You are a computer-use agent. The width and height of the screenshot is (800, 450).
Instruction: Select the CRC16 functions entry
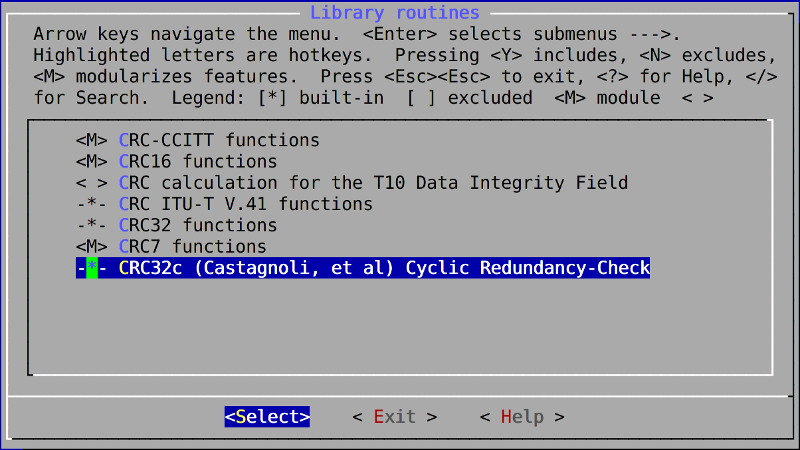(198, 162)
